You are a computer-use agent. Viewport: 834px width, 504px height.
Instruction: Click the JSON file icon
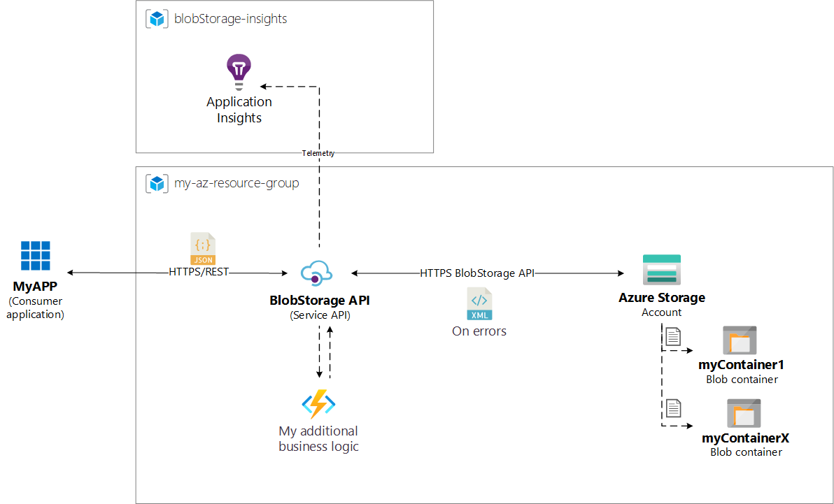(203, 249)
